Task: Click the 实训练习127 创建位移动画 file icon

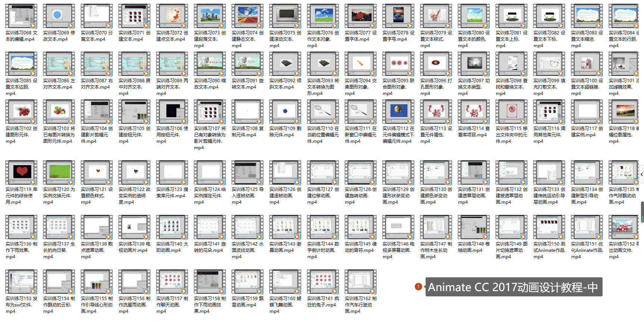Action: pyautogui.click(x=323, y=173)
